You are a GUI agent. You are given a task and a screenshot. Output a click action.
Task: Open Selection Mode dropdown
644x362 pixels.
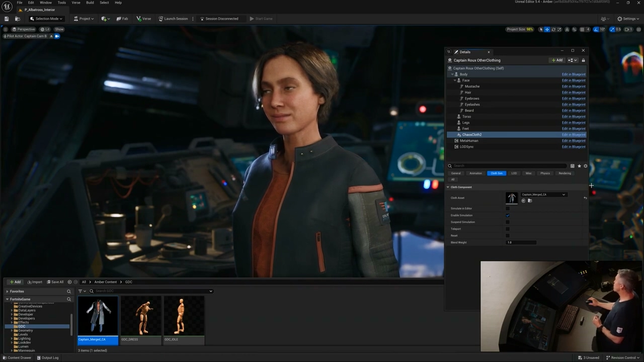click(46, 19)
